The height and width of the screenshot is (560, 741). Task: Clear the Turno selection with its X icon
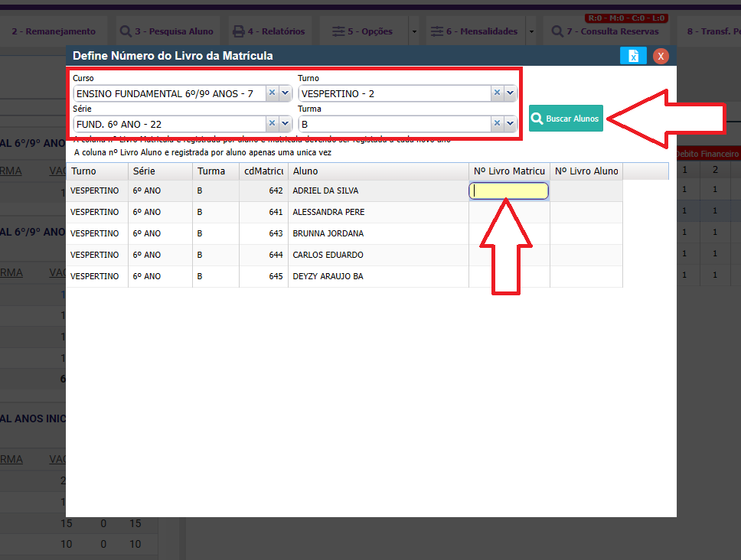click(497, 93)
